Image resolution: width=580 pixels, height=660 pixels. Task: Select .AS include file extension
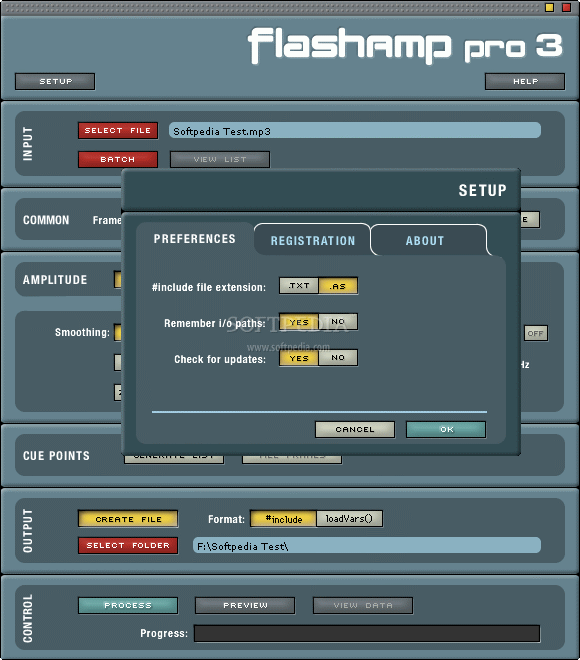tap(338, 286)
